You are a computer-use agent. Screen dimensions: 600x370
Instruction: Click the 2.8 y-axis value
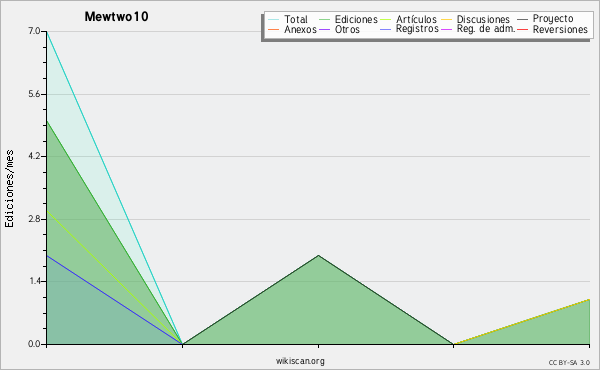(x=34, y=219)
